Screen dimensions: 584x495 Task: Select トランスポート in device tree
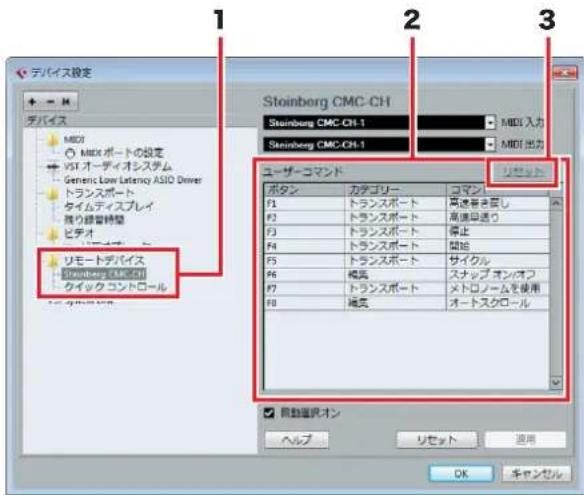pos(99,193)
